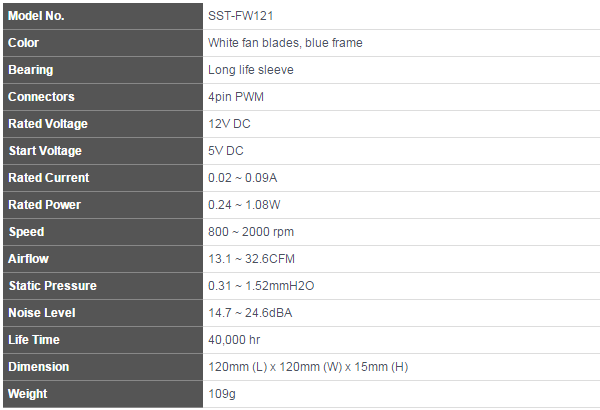Select the Airflow value 13.1 ~ 32.6CFM
Image resolution: width=600 pixels, height=410 pixels.
coord(250,259)
